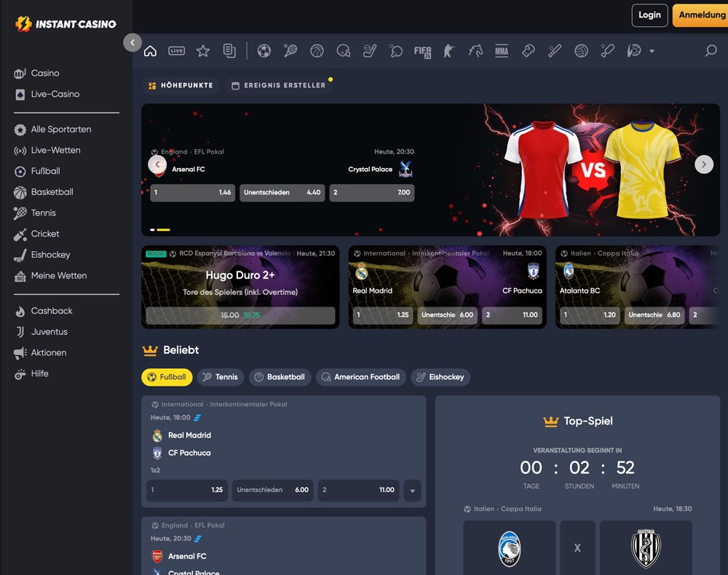This screenshot has width=728, height=575.
Task: Select second banner slide indicator
Action: pos(163,230)
